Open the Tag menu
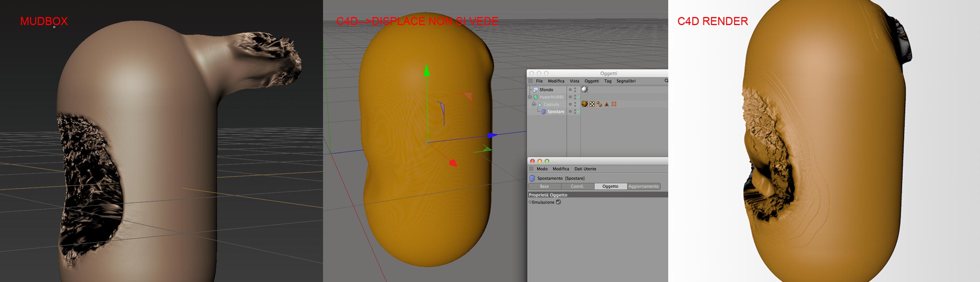Image resolution: width=980 pixels, height=282 pixels. 608,81
